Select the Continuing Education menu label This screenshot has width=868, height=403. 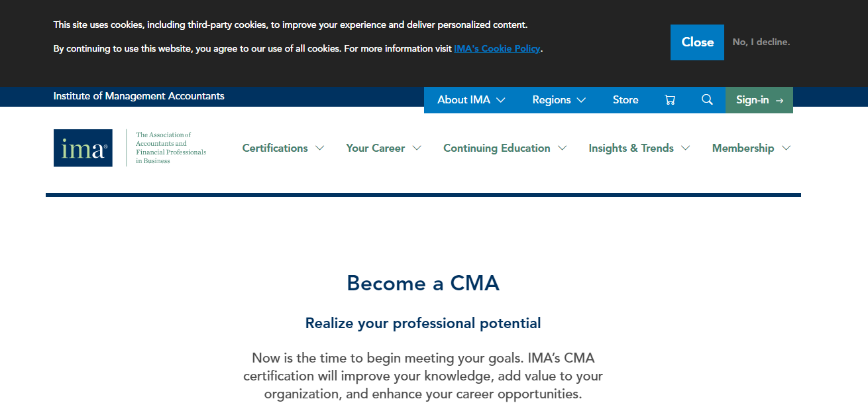[x=497, y=148]
